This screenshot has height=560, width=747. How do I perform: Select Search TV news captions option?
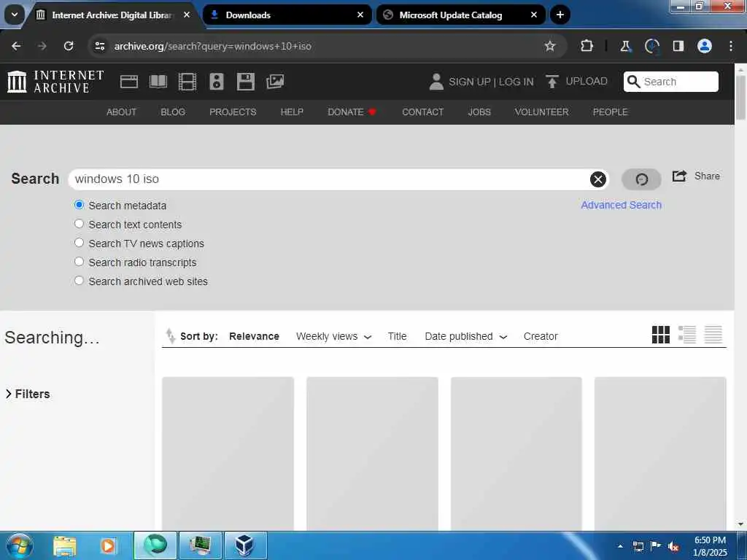(x=79, y=243)
